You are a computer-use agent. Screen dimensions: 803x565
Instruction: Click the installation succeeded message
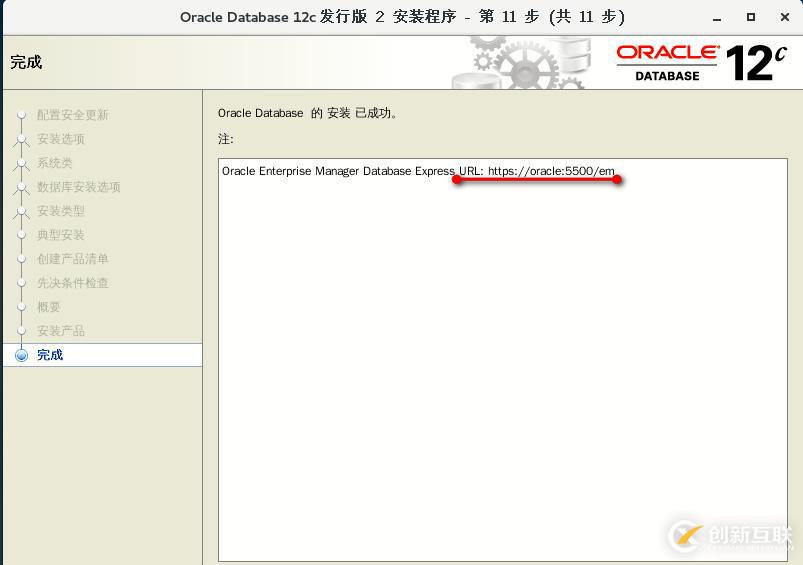click(x=307, y=113)
